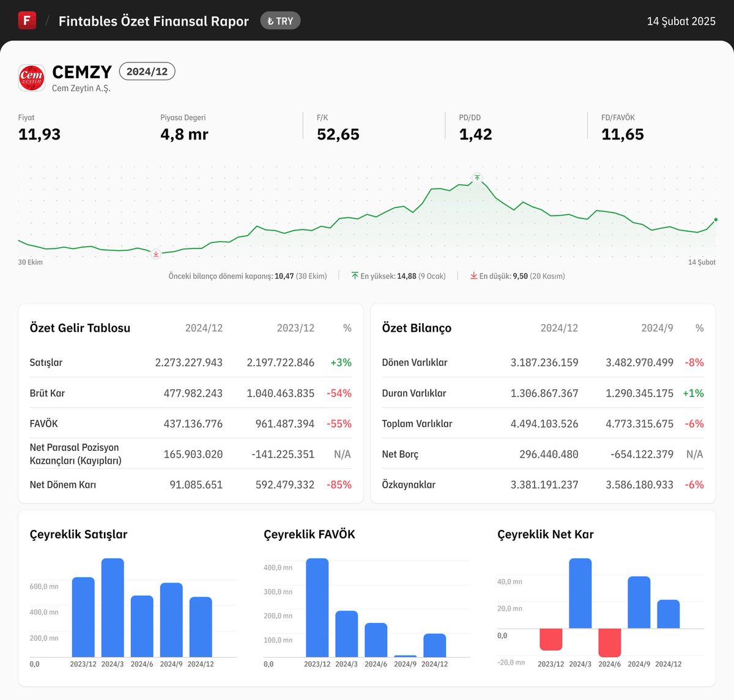The image size is (734, 700).
Task: Click the Dönen Varlıklar value 3.187.236.159
Action: click(544, 362)
